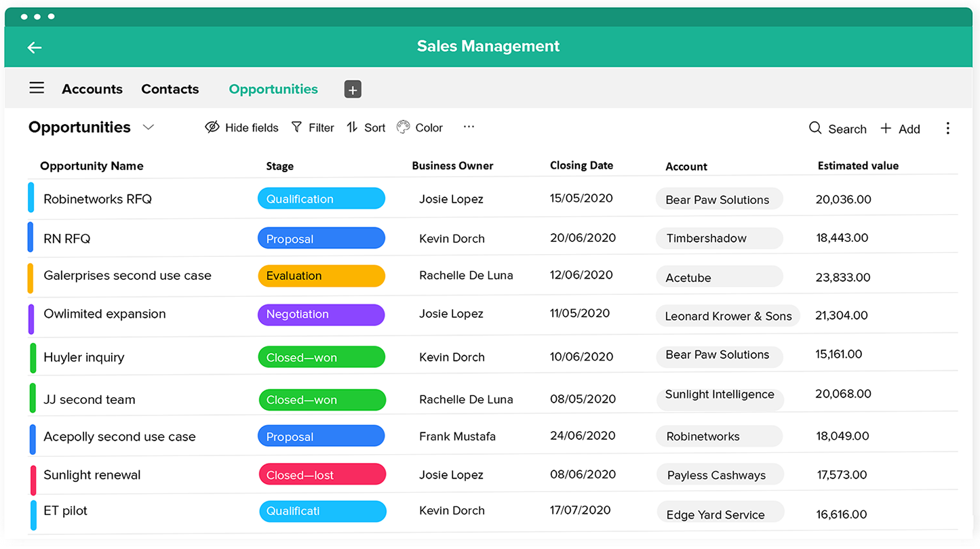Image resolution: width=980 pixels, height=549 pixels.
Task: Click the Business Owner column header
Action: pos(452,166)
